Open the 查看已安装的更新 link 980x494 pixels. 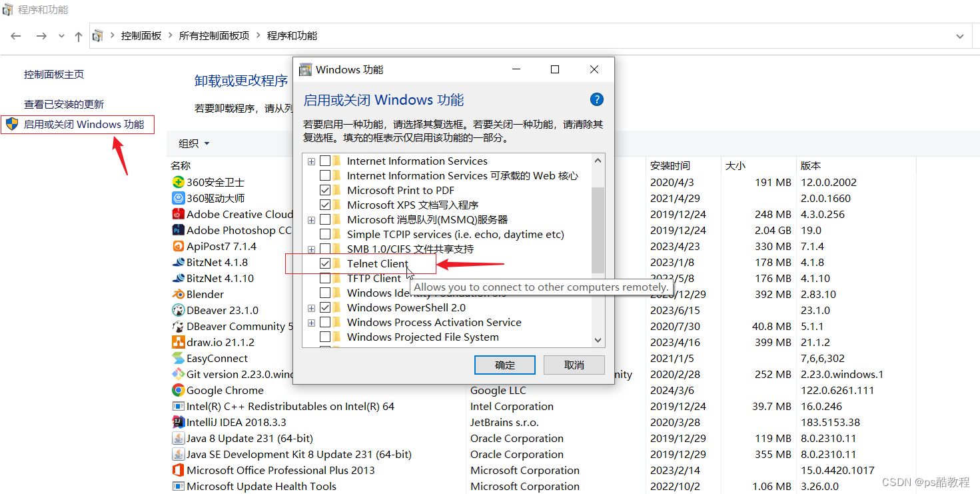tap(64, 104)
